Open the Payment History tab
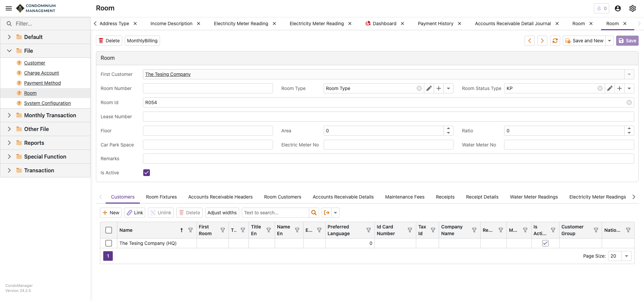The height and width of the screenshot is (301, 644). click(x=435, y=24)
